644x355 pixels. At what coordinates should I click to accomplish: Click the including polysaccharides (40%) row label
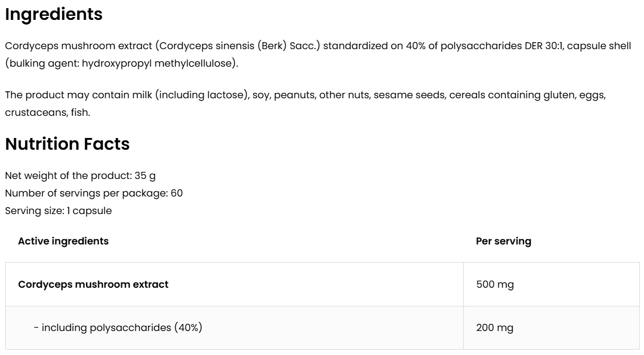pos(118,328)
